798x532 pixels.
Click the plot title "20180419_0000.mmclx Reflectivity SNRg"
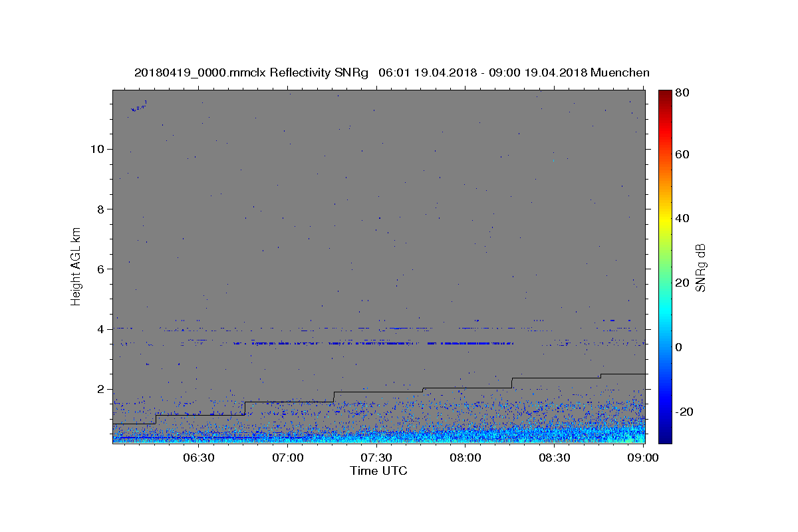251,72
